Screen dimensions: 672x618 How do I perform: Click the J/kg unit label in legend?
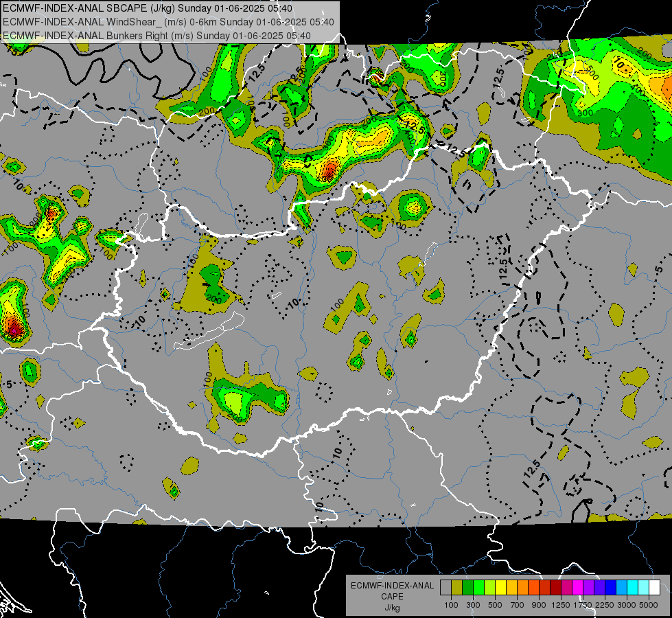pyautogui.click(x=392, y=608)
